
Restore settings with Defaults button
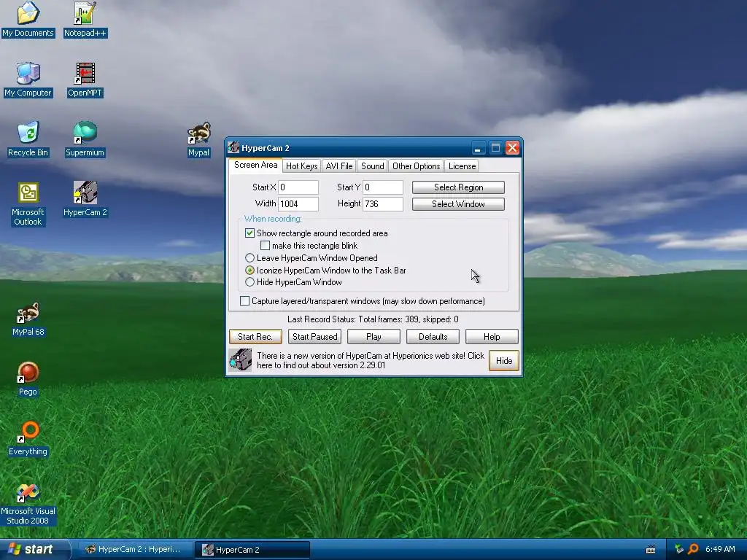433,337
